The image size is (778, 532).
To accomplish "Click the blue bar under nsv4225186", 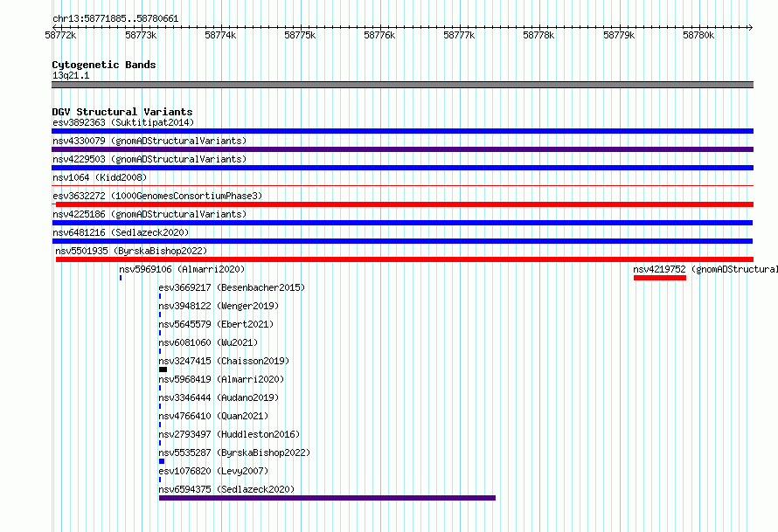I will point(402,223).
